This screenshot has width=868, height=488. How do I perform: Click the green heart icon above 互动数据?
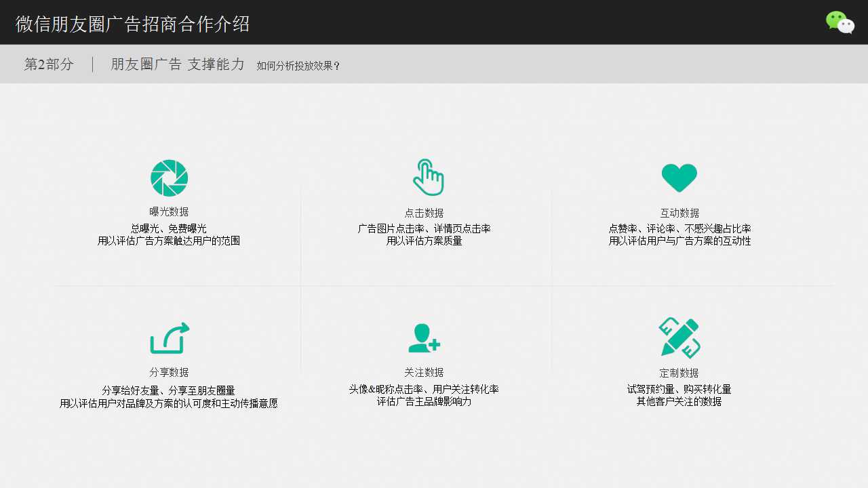[x=679, y=178]
